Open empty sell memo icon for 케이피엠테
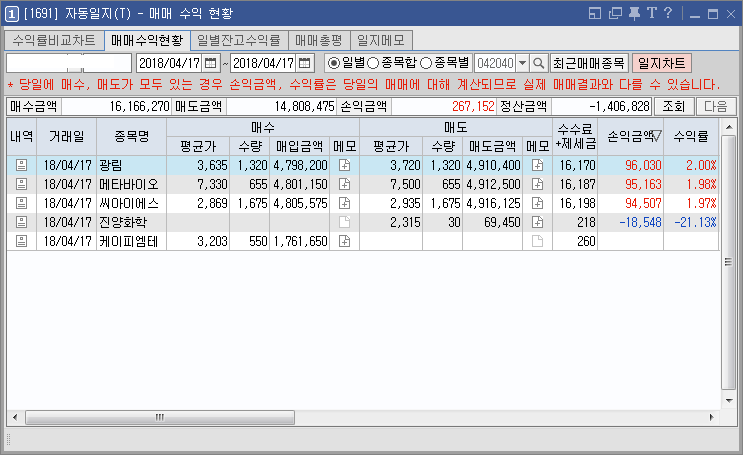743x455 pixels. (x=537, y=241)
